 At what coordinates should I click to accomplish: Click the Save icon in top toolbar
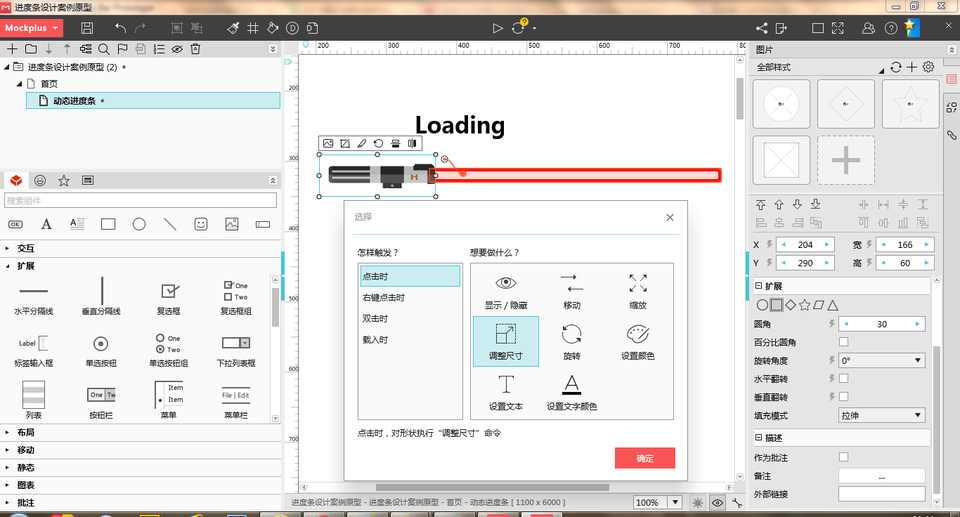pyautogui.click(x=87, y=28)
